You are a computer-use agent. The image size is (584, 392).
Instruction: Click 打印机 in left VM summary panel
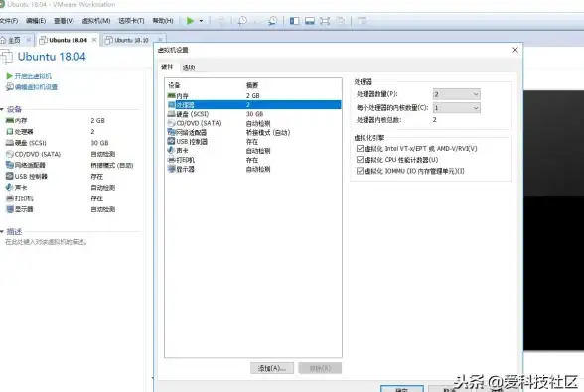pos(20,198)
